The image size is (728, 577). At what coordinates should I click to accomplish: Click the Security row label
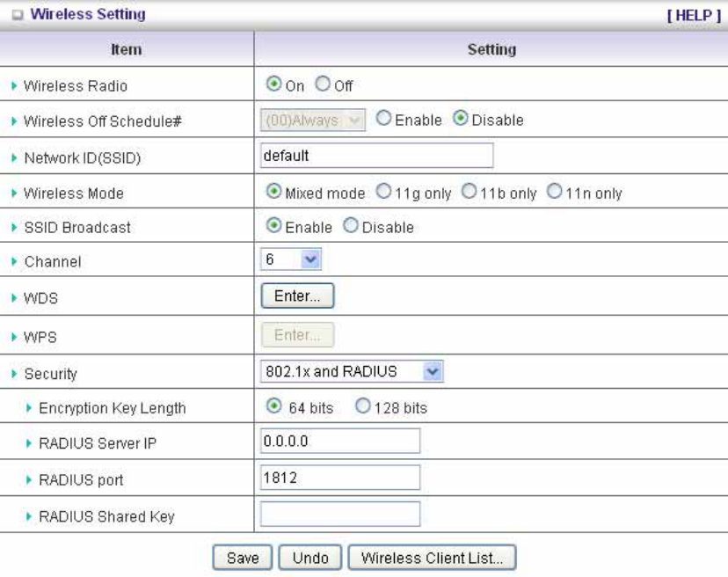51,374
